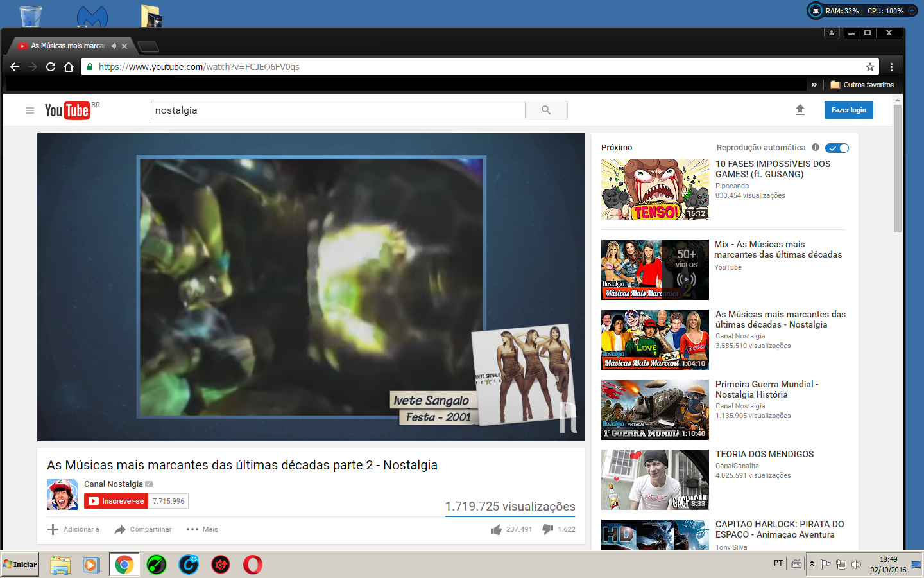Share the video with Compartilhar

coord(143,529)
